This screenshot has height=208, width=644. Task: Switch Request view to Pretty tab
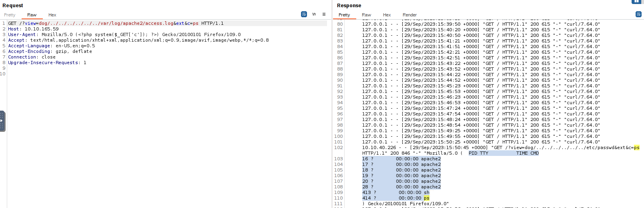tap(10, 15)
